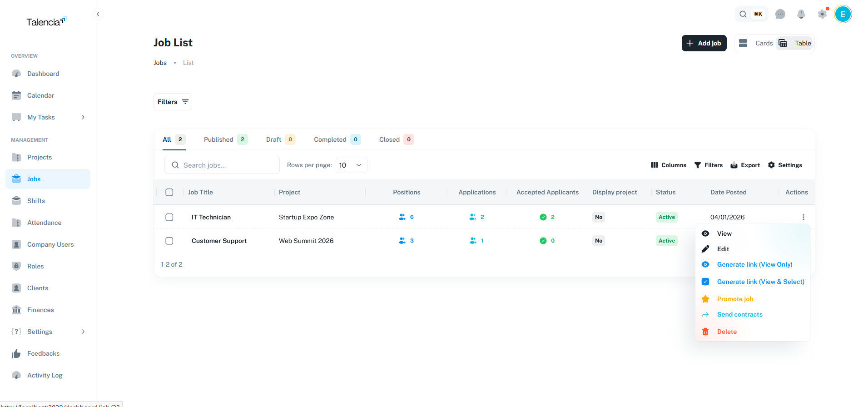Click the Jobs breadcrumb link
The height and width of the screenshot is (407, 868).
(x=160, y=63)
